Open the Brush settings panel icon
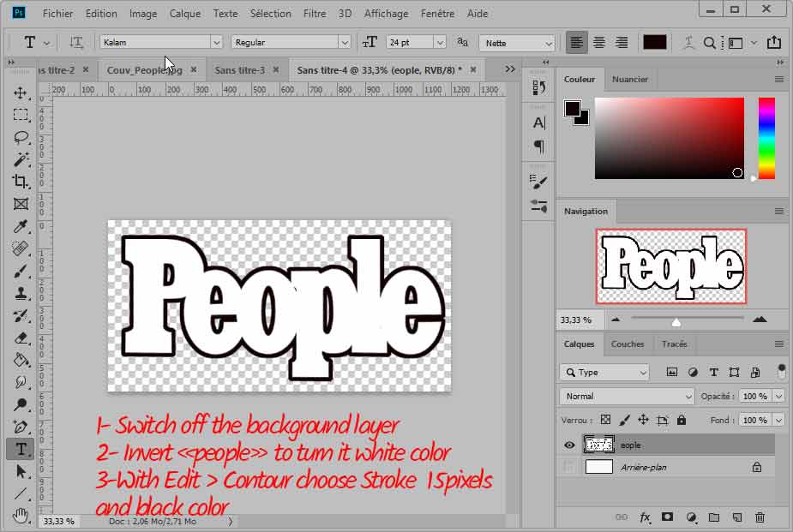This screenshot has height=532, width=793. point(538,182)
